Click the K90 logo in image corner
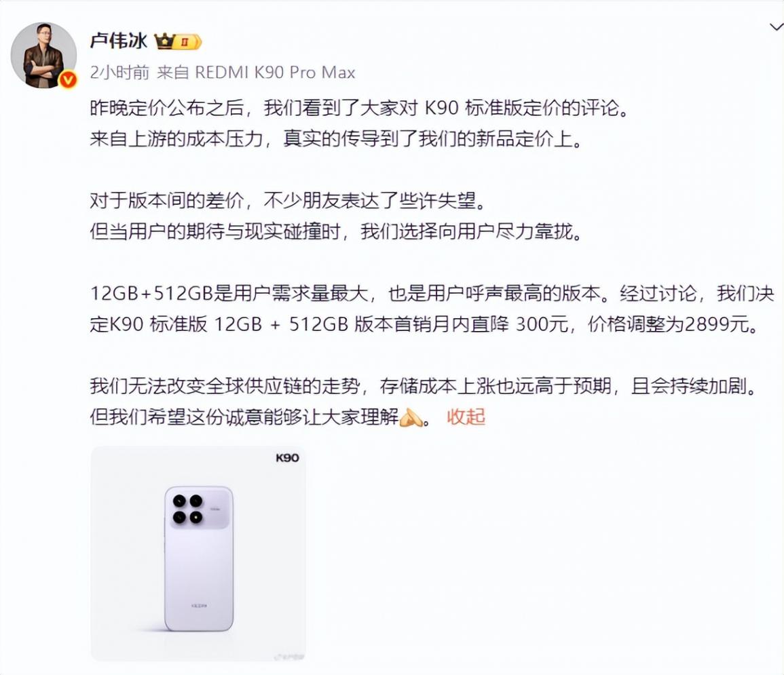 [x=288, y=458]
